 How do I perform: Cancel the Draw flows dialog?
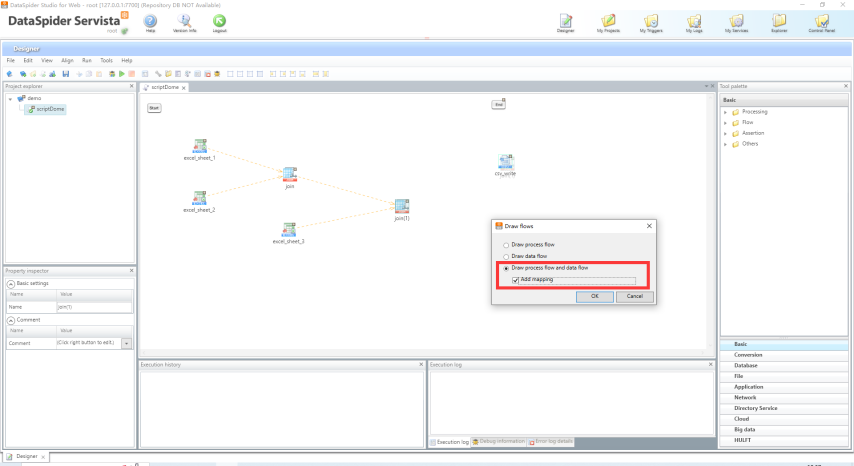pos(635,296)
